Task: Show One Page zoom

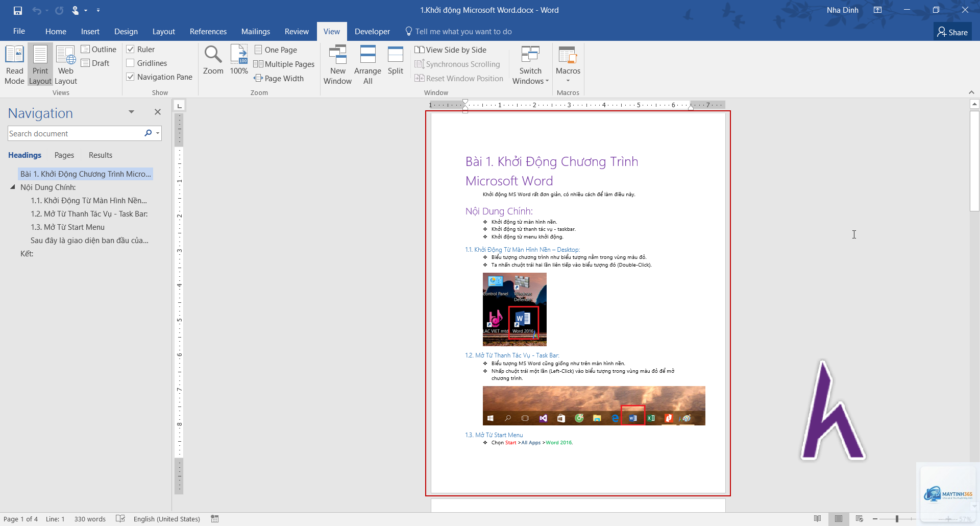Action: click(x=276, y=50)
